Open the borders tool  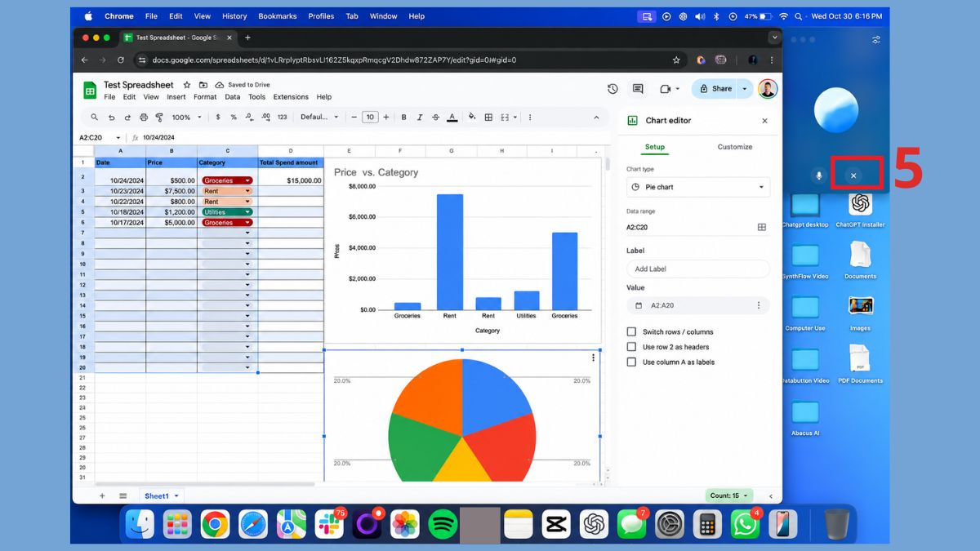coord(488,118)
